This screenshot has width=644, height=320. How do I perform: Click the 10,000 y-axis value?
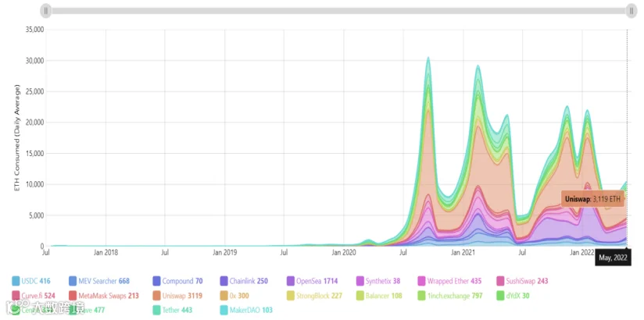coord(34,184)
